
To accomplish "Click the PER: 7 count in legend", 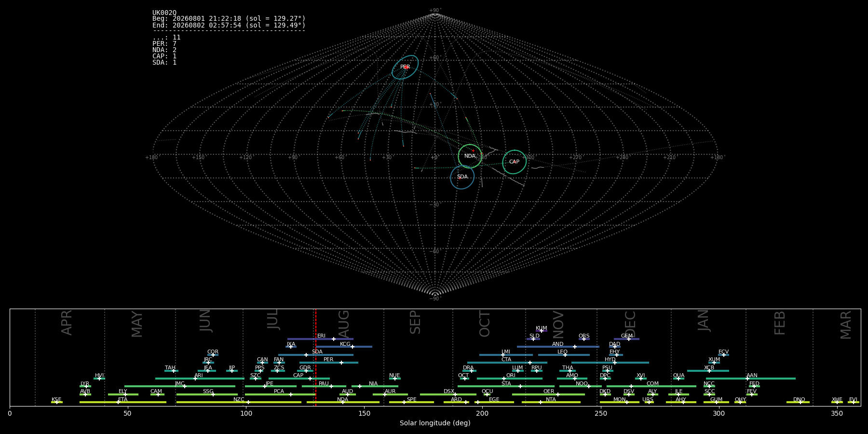I will pos(164,44).
